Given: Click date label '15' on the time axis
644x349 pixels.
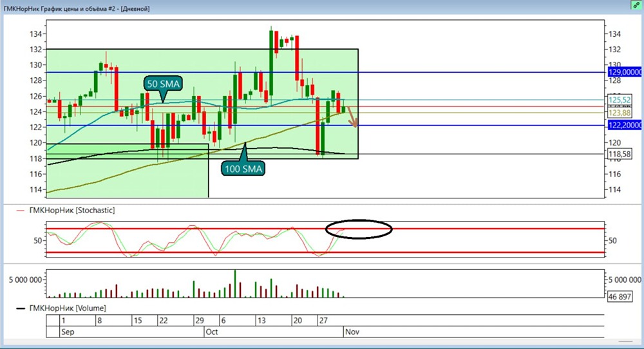Looking at the screenshot, I should pos(138,321).
